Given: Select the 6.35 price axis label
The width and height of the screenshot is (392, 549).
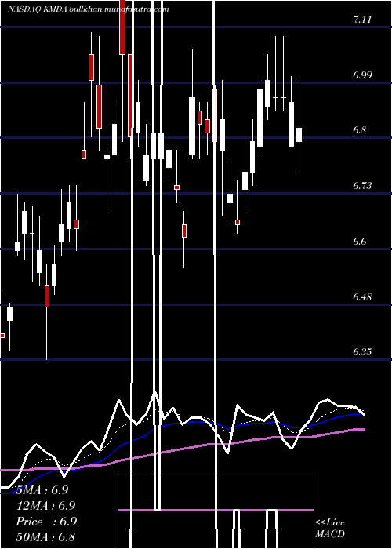Looking at the screenshot, I should point(362,352).
